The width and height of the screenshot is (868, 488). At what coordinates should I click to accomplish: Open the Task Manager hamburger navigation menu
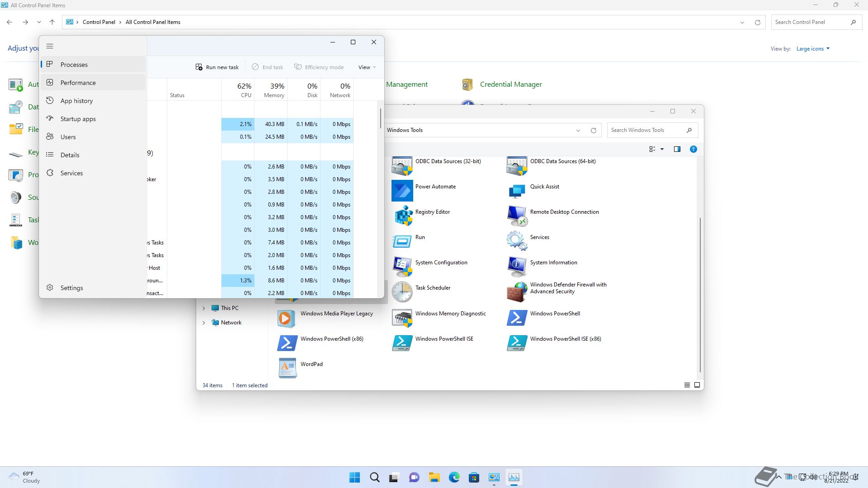point(50,46)
